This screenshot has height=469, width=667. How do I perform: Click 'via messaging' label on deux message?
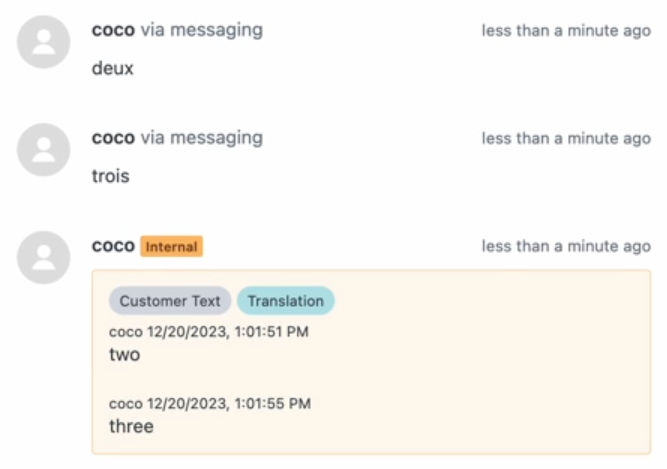click(202, 31)
